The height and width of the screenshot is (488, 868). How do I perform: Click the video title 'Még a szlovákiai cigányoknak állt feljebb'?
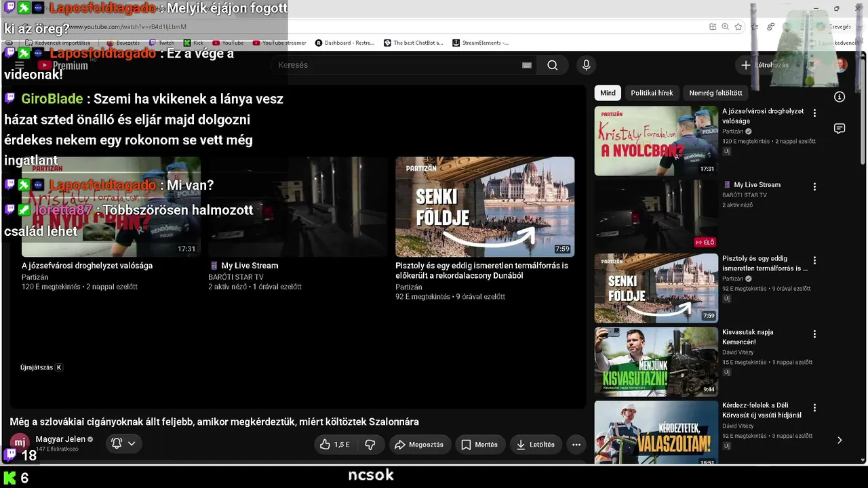(x=214, y=422)
